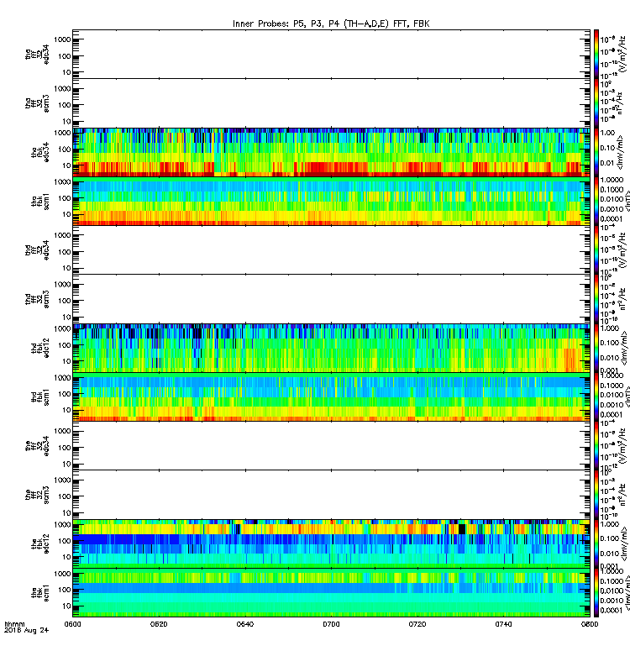Click the color bar beside tha fbk scm1 panel
The height and width of the screenshot is (672, 630).
pos(596,201)
